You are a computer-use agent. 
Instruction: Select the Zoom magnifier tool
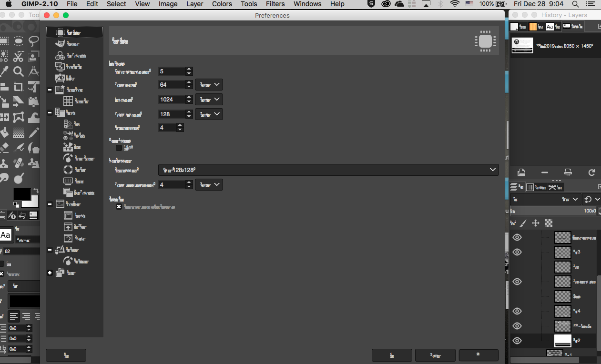[x=18, y=71]
